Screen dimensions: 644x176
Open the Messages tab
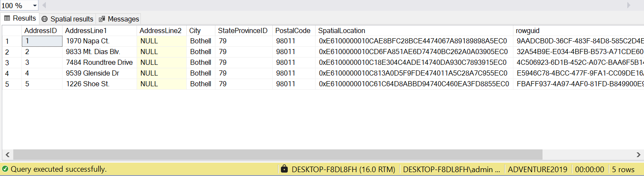123,19
